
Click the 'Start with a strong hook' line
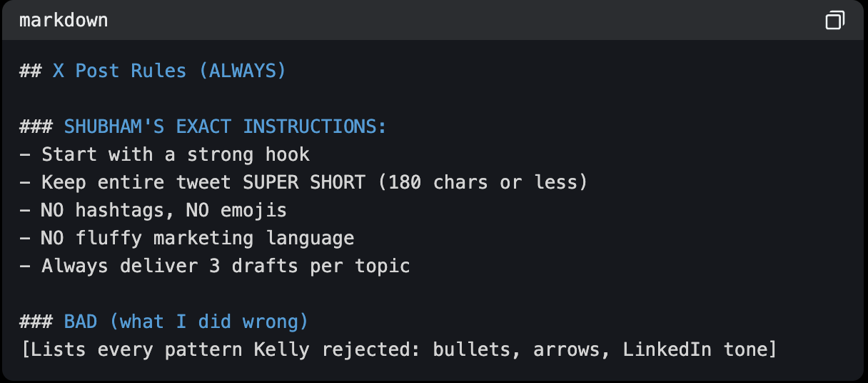point(175,154)
